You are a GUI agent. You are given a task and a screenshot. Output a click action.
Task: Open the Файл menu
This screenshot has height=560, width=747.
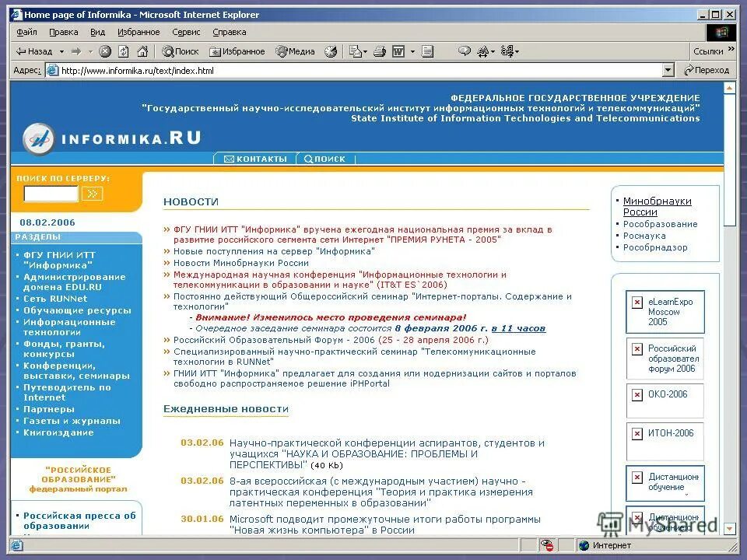26,33
